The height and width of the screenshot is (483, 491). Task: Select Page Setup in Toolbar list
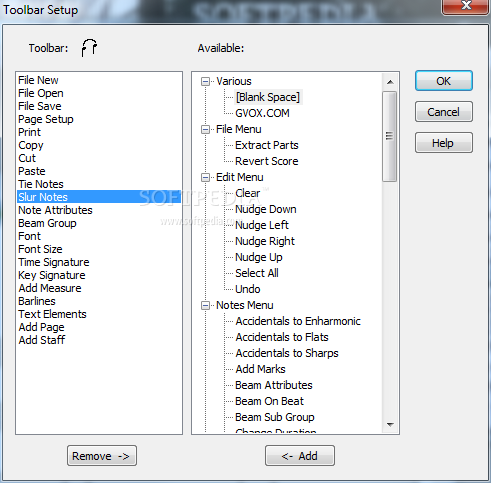pos(99,119)
